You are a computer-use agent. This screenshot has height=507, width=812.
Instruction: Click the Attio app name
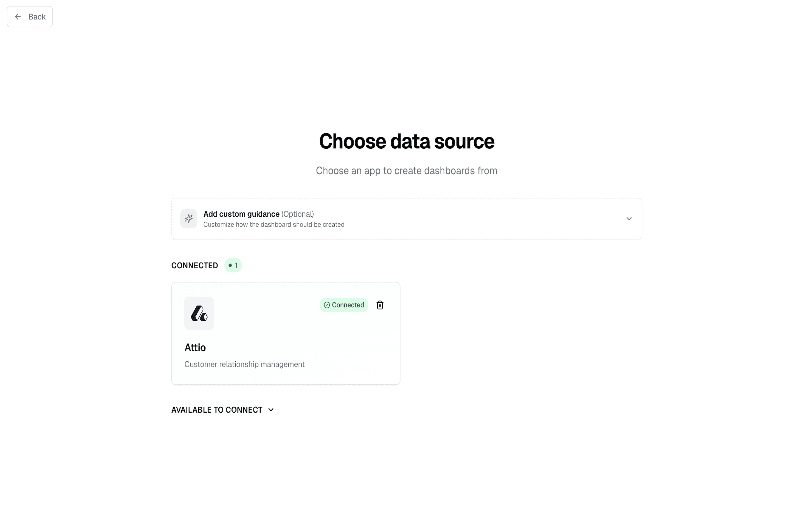[195, 347]
